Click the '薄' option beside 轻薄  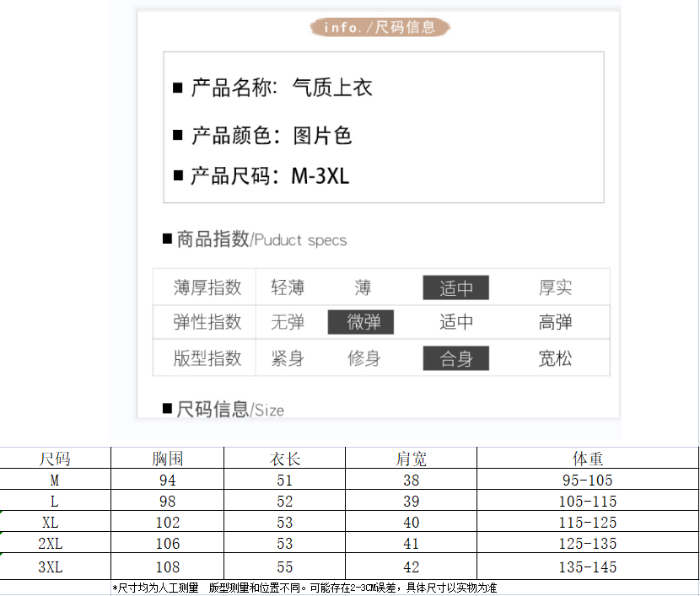[x=363, y=287]
